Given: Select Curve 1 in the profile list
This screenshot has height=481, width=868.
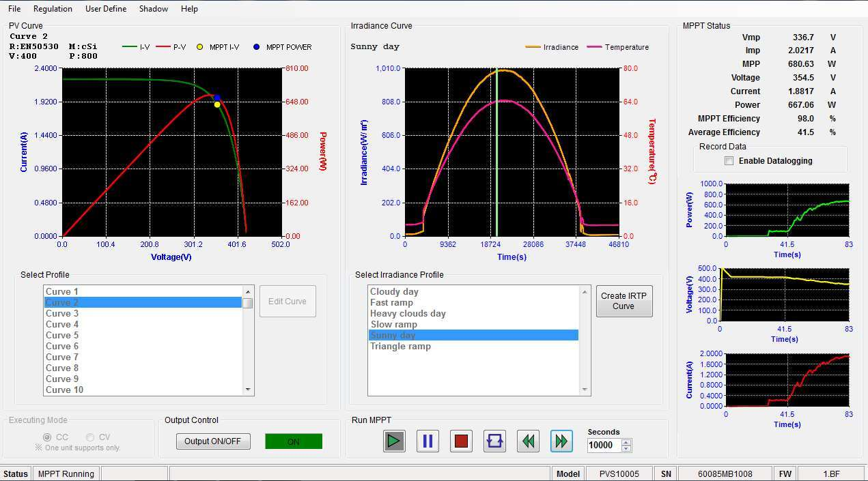Looking at the screenshot, I should 143,292.
